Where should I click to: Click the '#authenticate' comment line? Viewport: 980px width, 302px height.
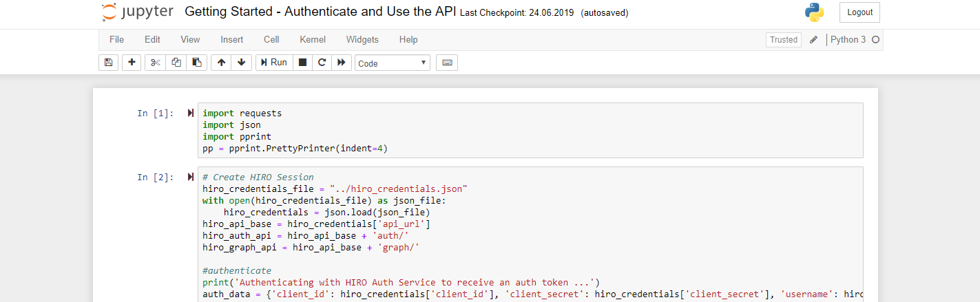pos(237,270)
